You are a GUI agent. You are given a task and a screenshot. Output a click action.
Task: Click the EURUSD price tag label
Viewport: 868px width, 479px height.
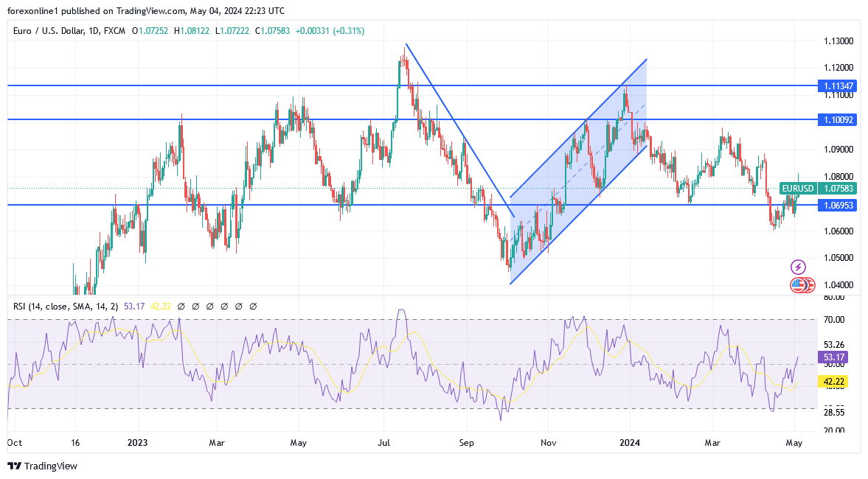coord(798,189)
